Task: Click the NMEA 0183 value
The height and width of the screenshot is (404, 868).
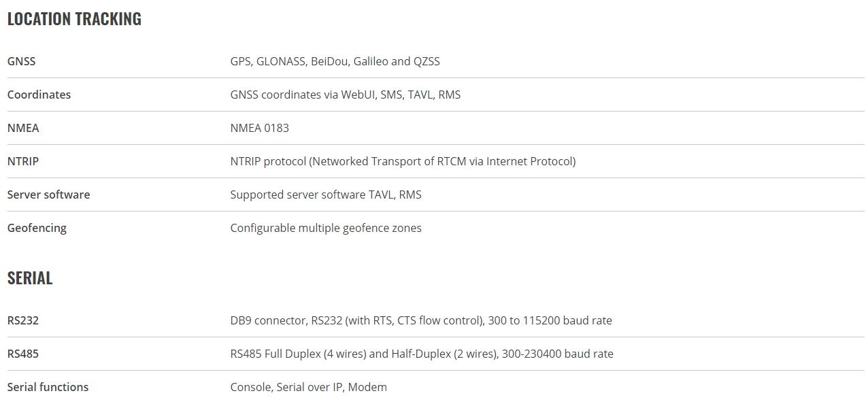Action: click(260, 128)
